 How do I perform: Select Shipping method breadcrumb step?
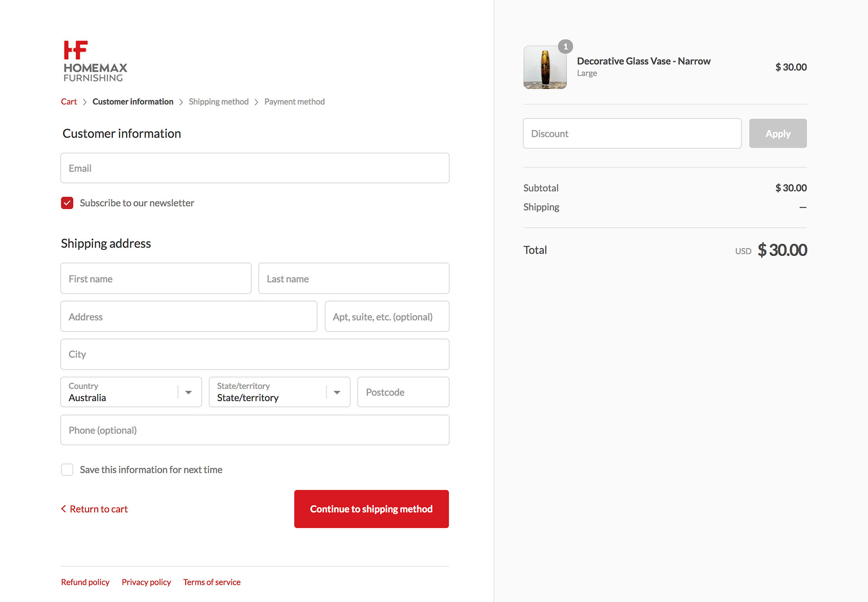[218, 102]
